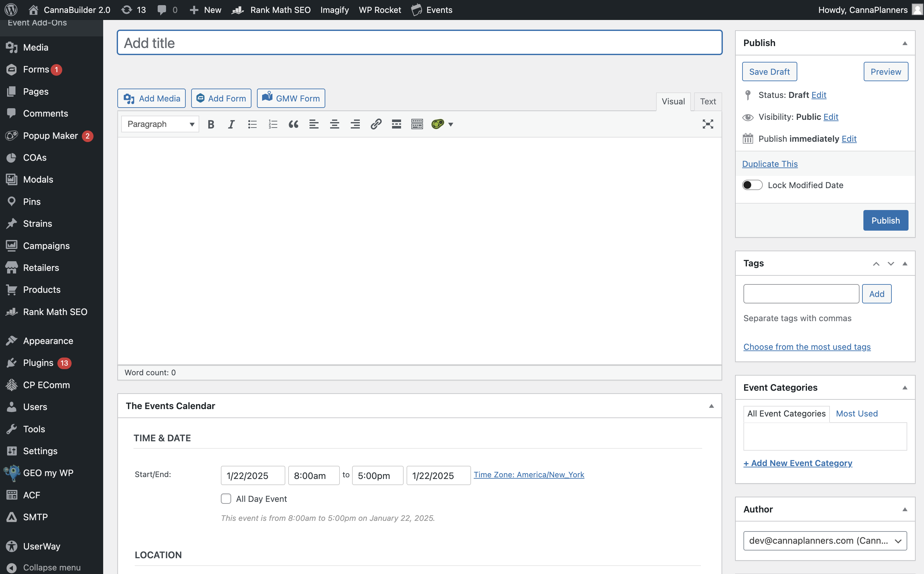Open the Most Used categories tab
This screenshot has width=924, height=574.
pos(856,413)
